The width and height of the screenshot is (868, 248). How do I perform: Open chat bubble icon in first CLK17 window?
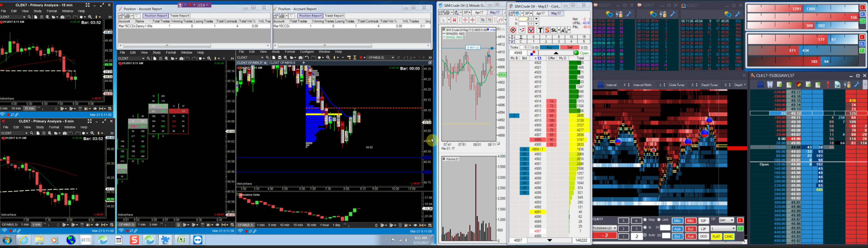point(609,14)
